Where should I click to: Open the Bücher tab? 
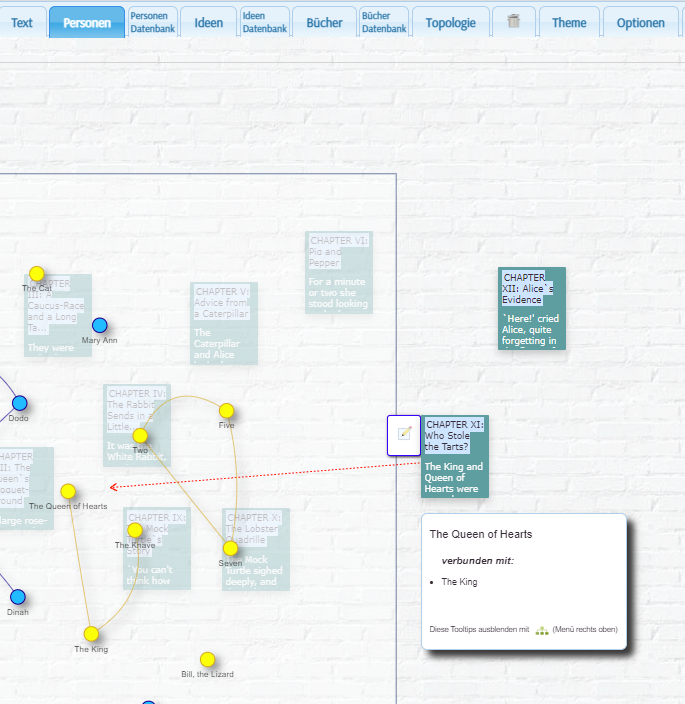(x=324, y=22)
